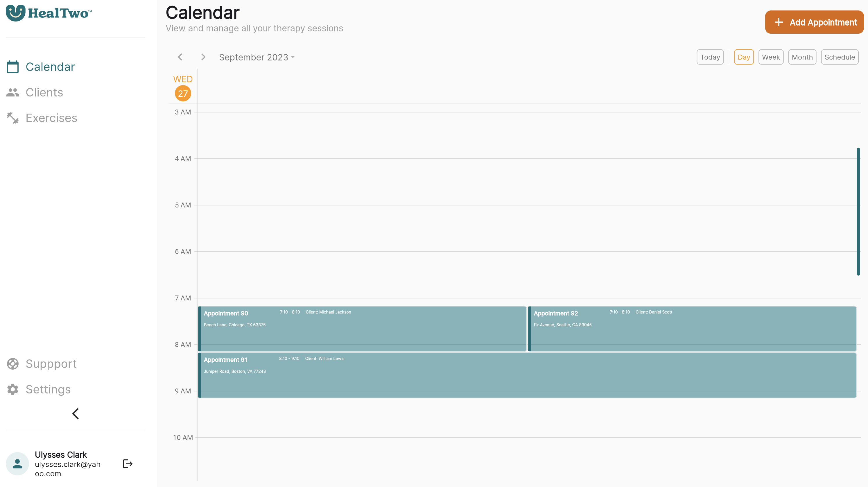Navigate to next day with forward arrow
The height and width of the screenshot is (487, 868).
point(203,57)
